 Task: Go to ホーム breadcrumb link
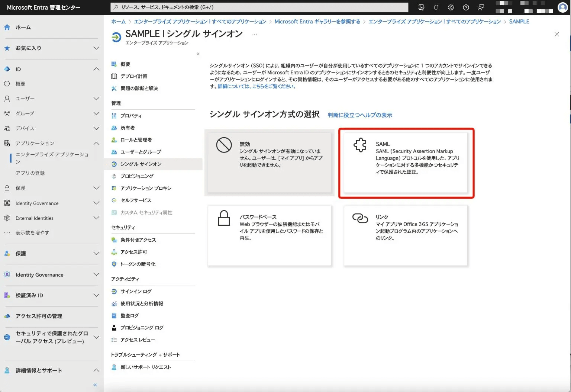(x=119, y=22)
